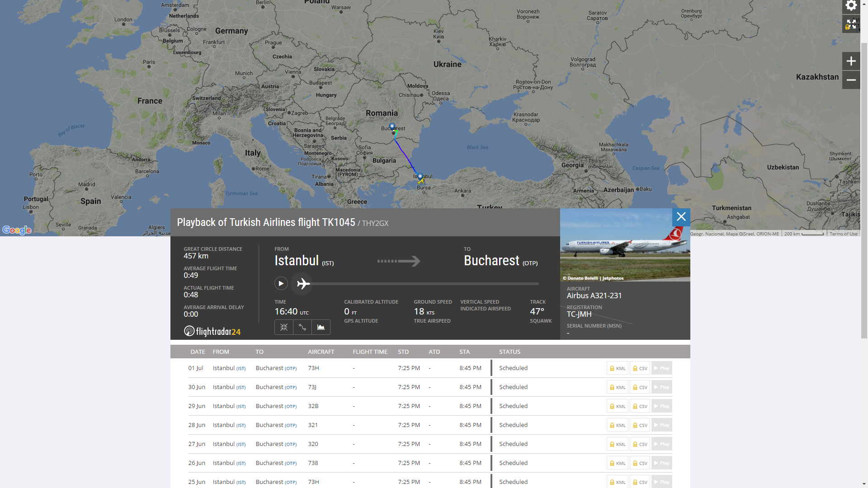Click Play button for 29 Jun flight

661,406
